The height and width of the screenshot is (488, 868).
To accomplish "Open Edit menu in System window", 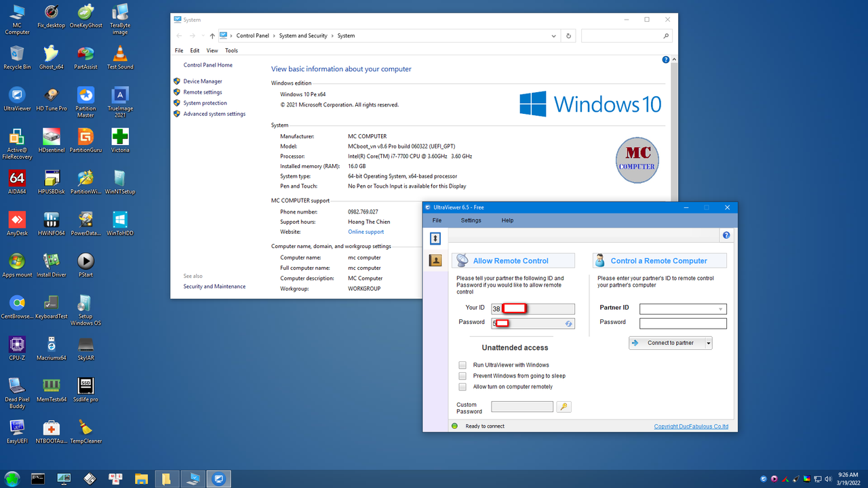I will [x=195, y=50].
